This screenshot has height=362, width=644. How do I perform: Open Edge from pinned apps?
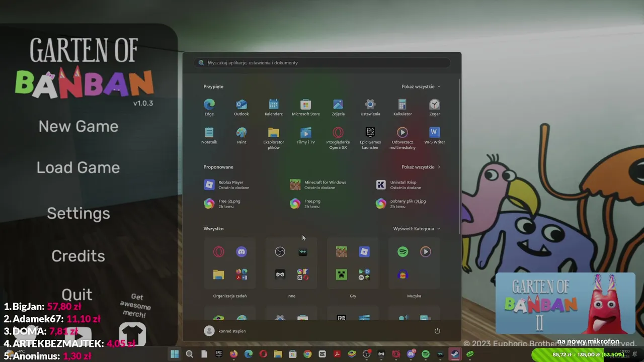pyautogui.click(x=209, y=107)
